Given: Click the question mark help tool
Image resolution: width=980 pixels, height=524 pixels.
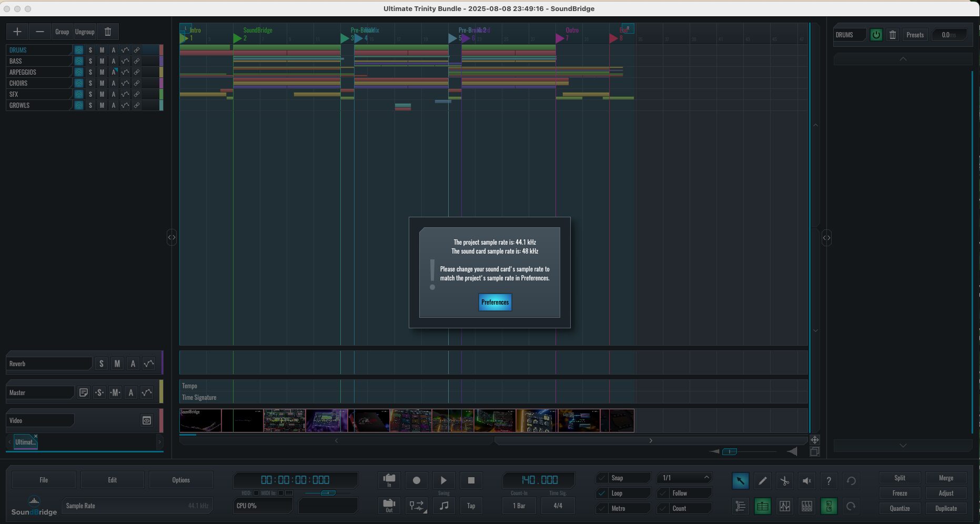Looking at the screenshot, I should (829, 480).
